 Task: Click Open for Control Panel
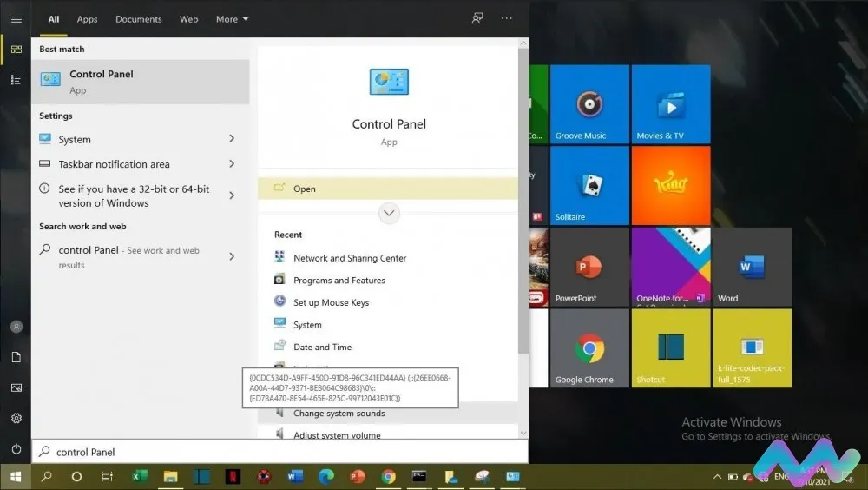point(388,189)
